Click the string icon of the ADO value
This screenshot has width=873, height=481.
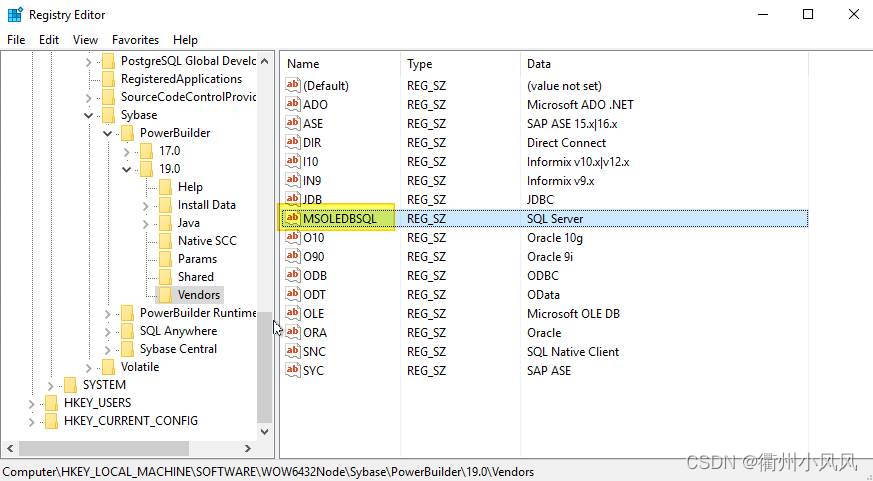coord(292,104)
